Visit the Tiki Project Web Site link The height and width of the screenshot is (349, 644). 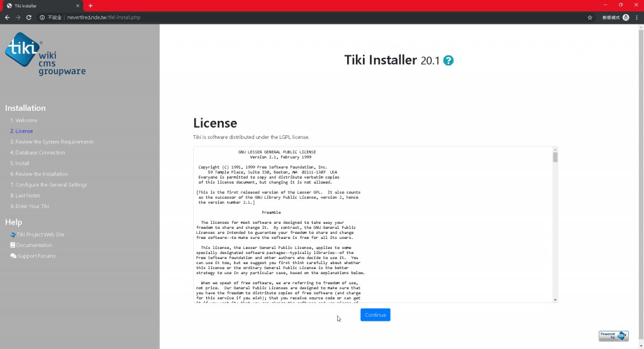37,235
